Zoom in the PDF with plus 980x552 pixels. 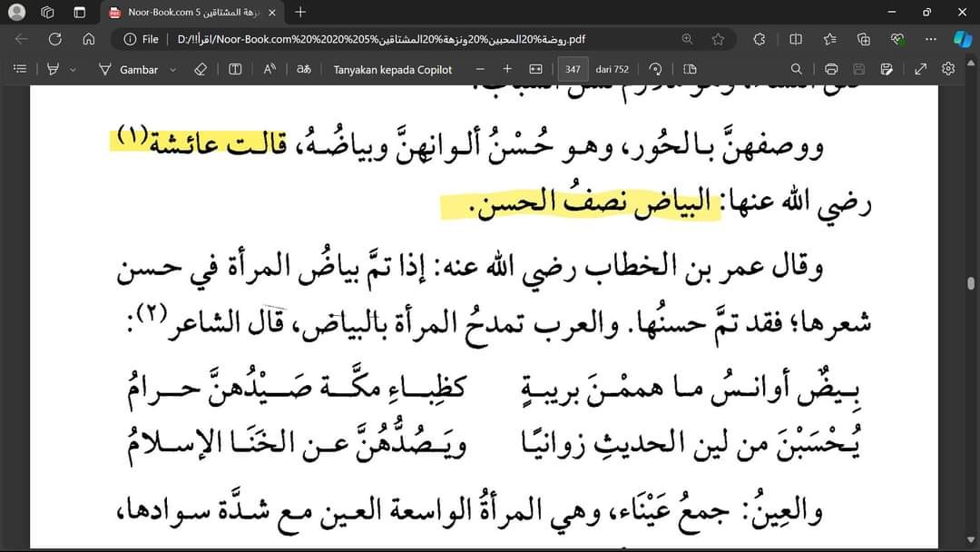pos(507,69)
